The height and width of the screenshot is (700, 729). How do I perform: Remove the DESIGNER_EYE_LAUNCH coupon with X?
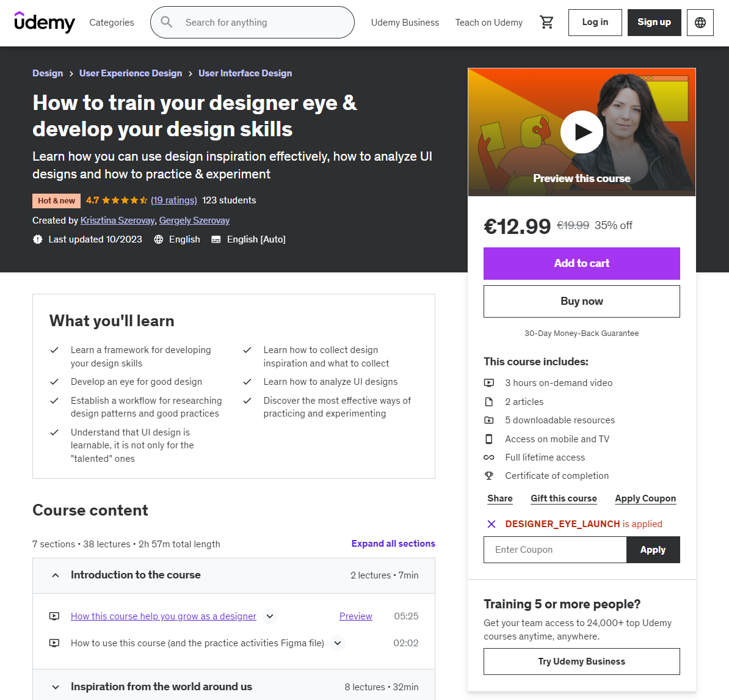(491, 524)
